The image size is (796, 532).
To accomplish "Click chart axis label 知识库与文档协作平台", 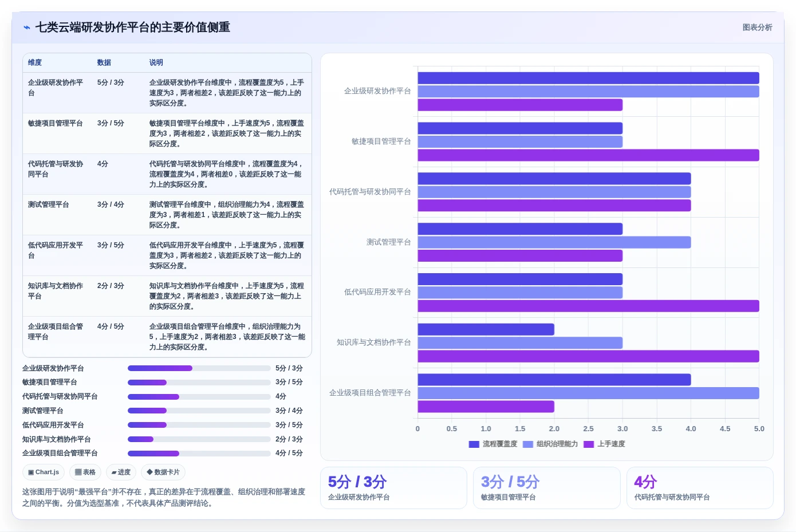I will [x=373, y=342].
